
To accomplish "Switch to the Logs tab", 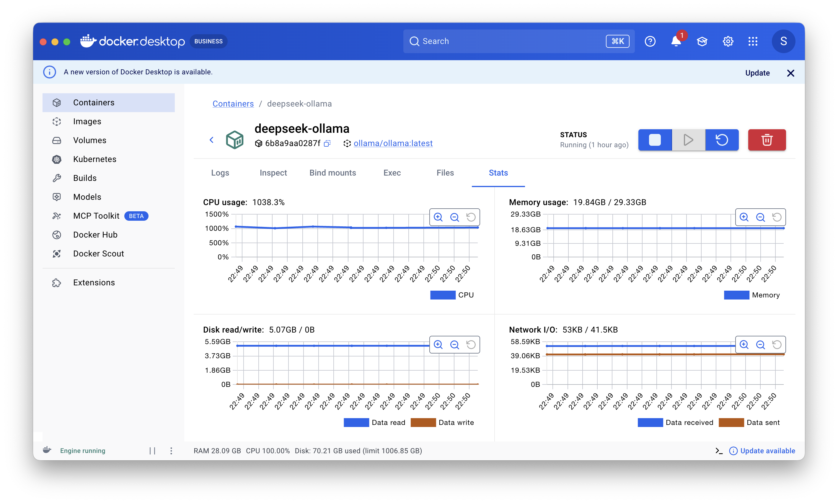I will click(x=220, y=173).
